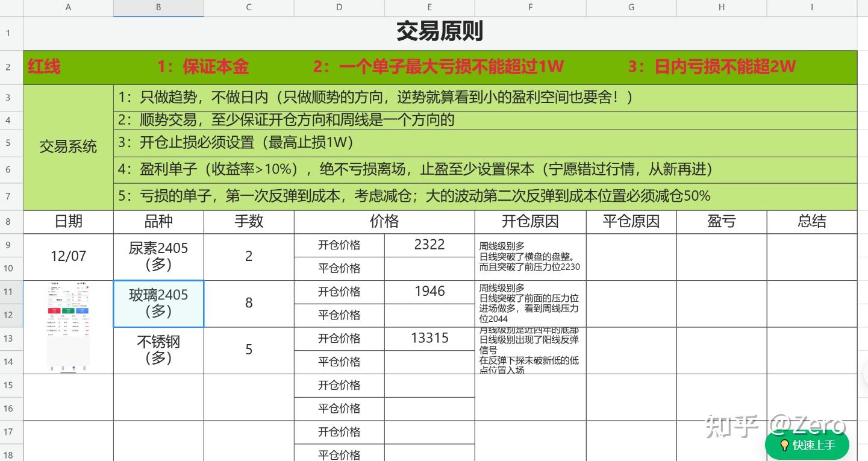This screenshot has width=868, height=461.
Task: Click empty close price cell for 不锈钢
Action: (429, 362)
